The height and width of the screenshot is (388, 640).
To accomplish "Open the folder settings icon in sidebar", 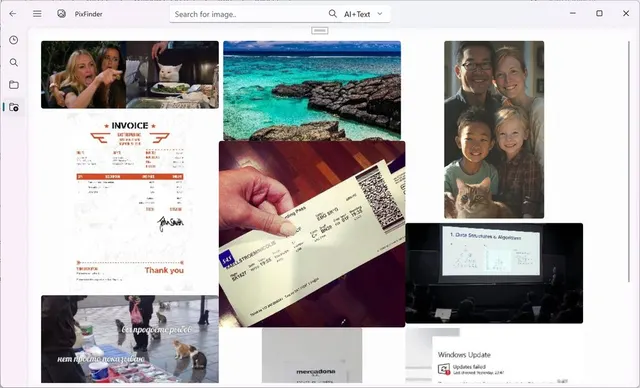I will 14,107.
